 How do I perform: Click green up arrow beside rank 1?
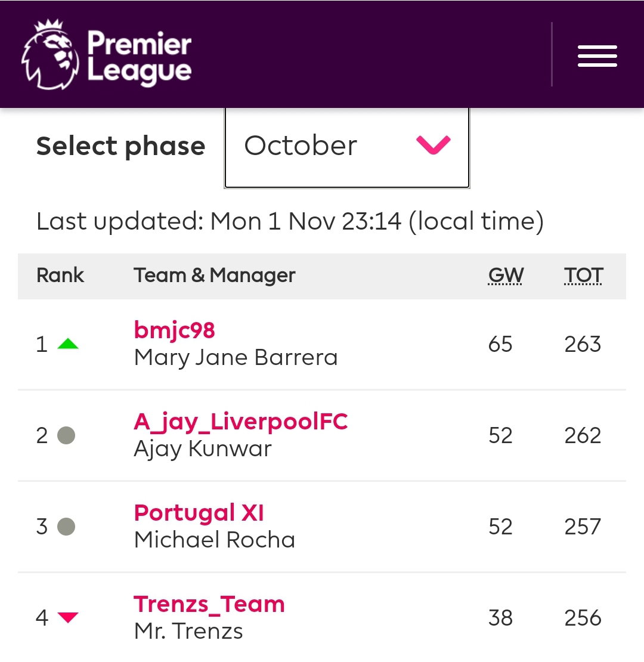click(68, 344)
